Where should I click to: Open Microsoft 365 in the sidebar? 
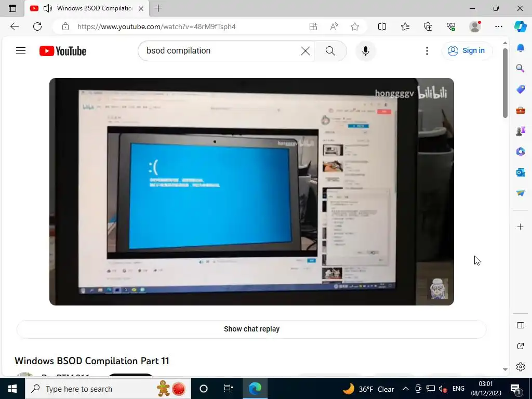coord(521,151)
